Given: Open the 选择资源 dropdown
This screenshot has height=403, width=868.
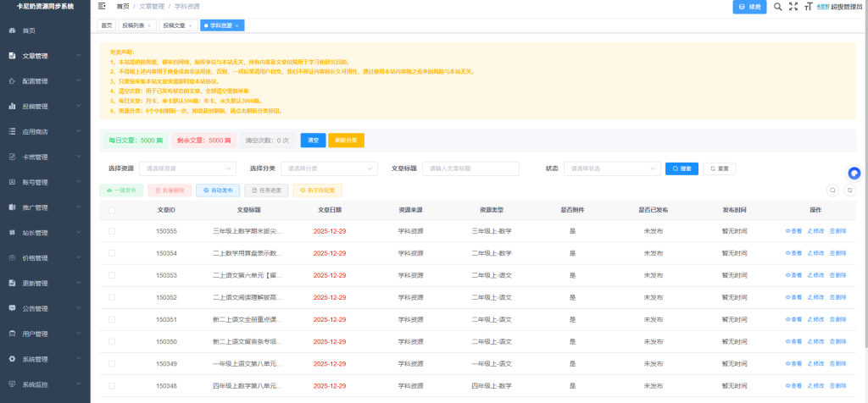Looking at the screenshot, I should 187,168.
